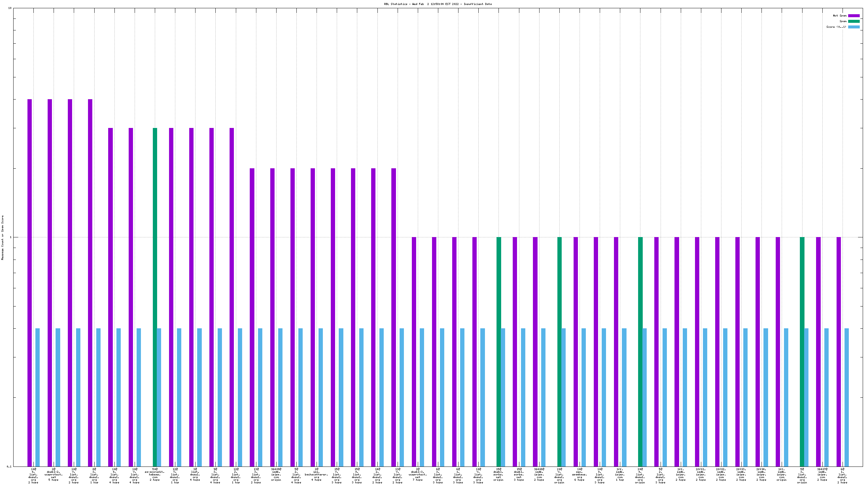This screenshot has height=488, width=868.
Task: Click the y-axis value '1' tick label
Action: [11, 237]
